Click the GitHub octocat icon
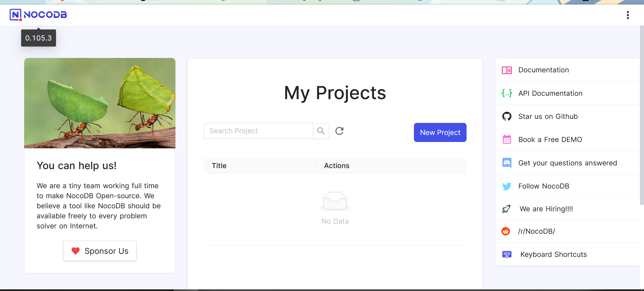The image size is (644, 291). coord(506,116)
